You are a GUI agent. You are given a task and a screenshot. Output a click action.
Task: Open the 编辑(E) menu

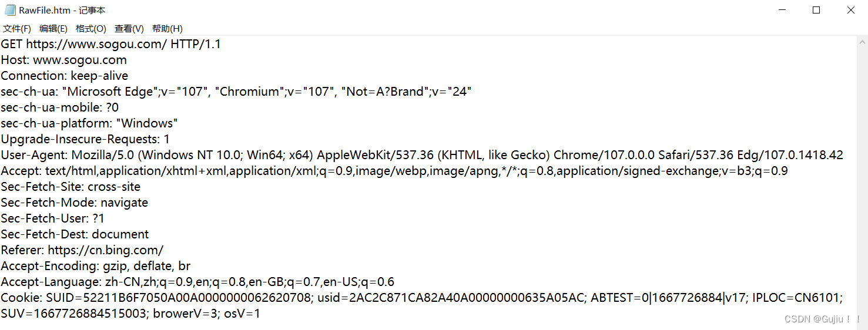tap(53, 28)
